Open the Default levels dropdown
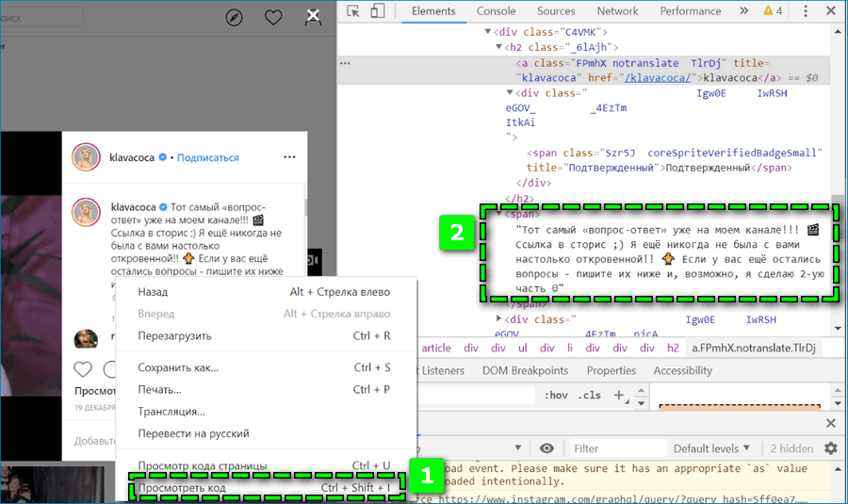This screenshot has height=504, width=848. click(x=712, y=448)
